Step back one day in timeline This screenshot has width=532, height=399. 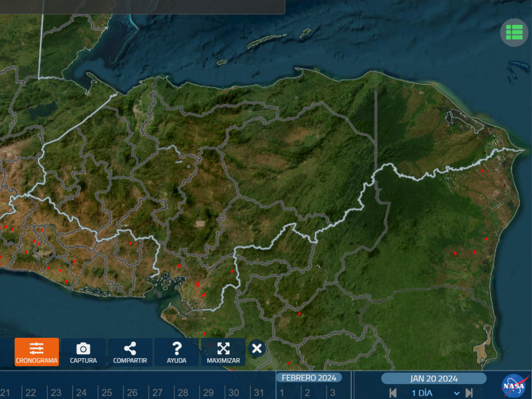coord(393,393)
